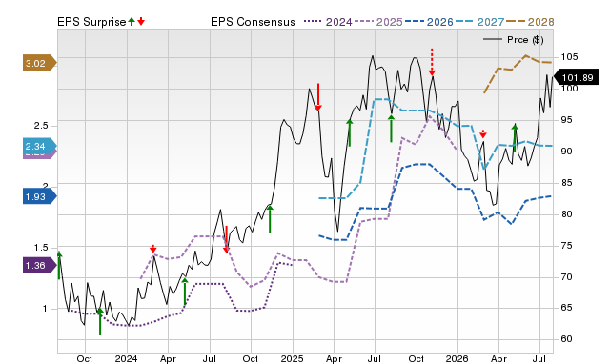Select the dark blue 1.93 EPS value tag
Viewport: 610px width, 364px height.
click(39, 196)
